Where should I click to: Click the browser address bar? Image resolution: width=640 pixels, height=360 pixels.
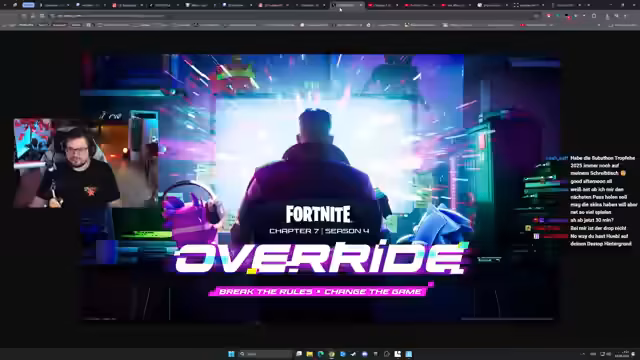tap(286, 16)
